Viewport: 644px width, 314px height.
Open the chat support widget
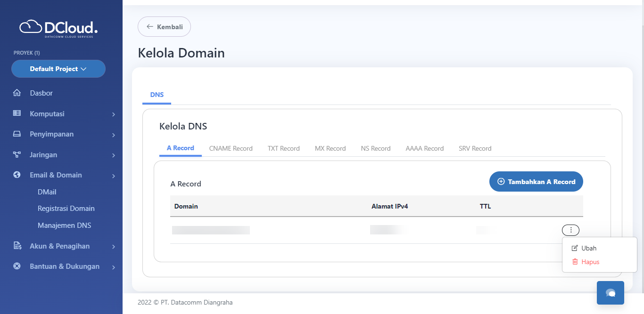(610, 293)
